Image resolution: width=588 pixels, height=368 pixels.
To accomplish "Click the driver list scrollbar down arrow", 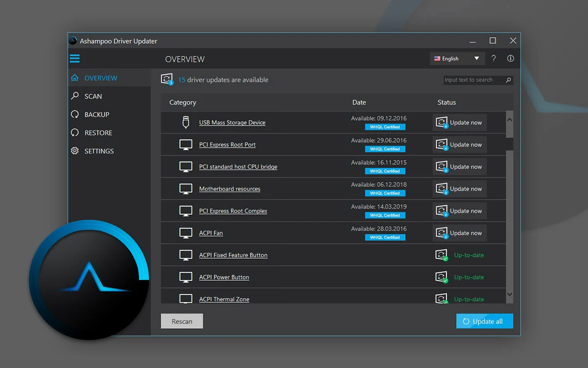I will [510, 294].
